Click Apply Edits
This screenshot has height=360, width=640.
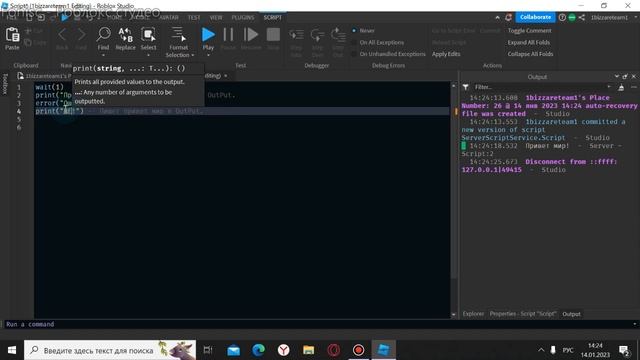click(x=446, y=54)
